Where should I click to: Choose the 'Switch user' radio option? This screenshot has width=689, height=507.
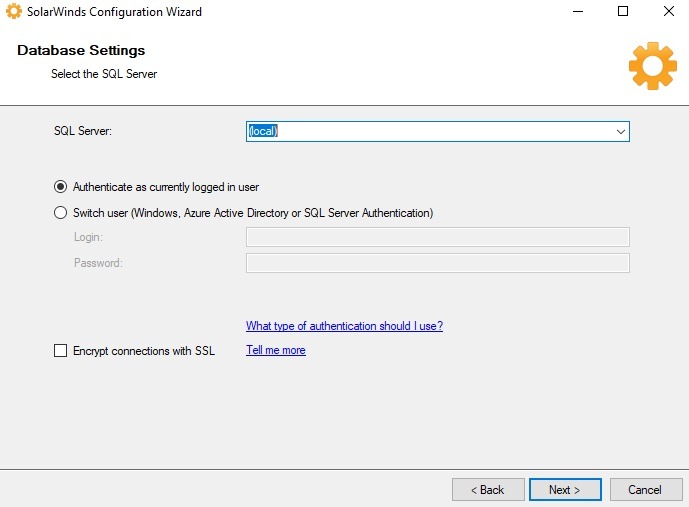61,213
